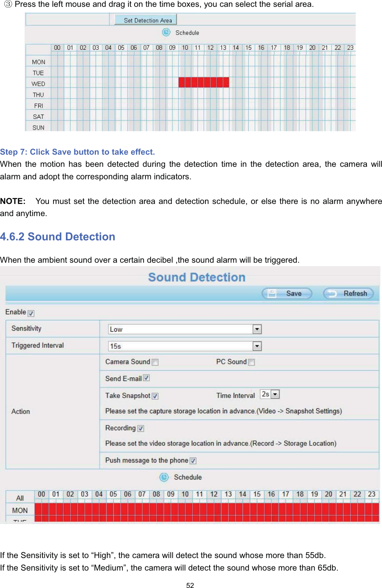The image size is (382, 588).
Task: Click hour 09 header in lower schedule
Action: click(171, 494)
